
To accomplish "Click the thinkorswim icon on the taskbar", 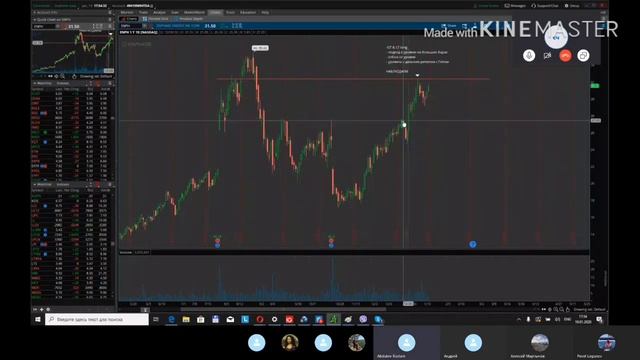I will pyautogui.click(x=333, y=319).
